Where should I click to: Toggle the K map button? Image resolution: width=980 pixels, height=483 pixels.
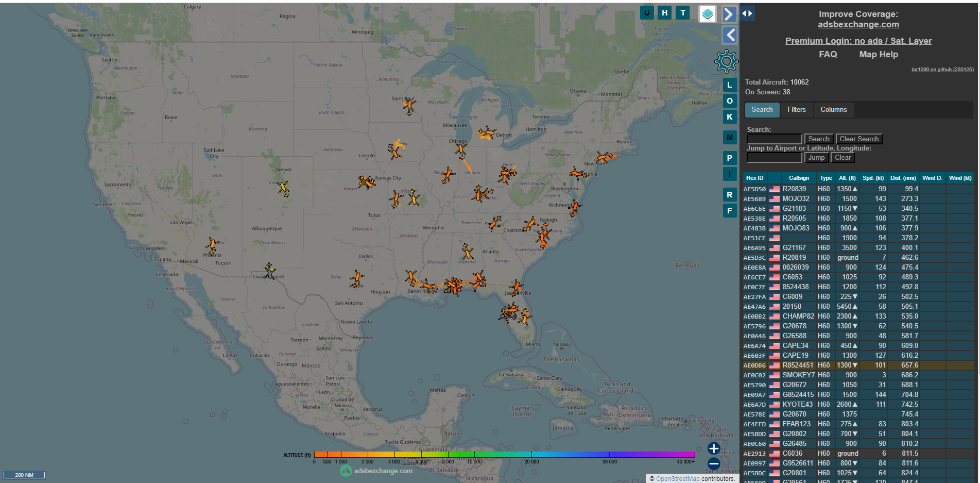[730, 117]
